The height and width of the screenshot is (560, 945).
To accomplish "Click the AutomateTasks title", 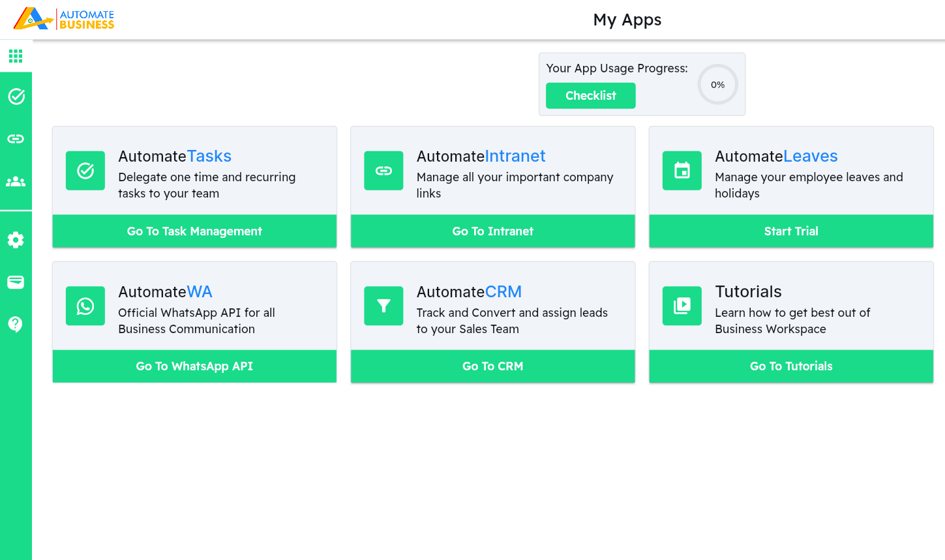I will [x=175, y=156].
